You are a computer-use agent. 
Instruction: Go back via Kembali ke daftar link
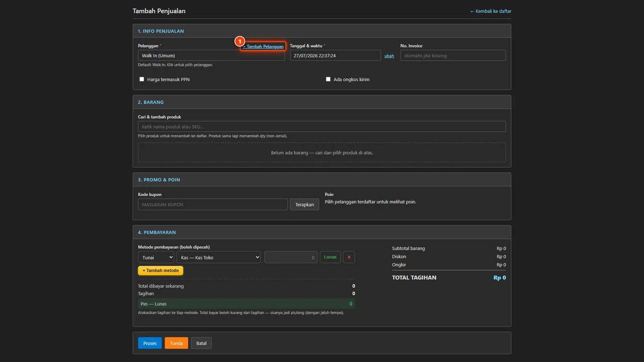[491, 11]
